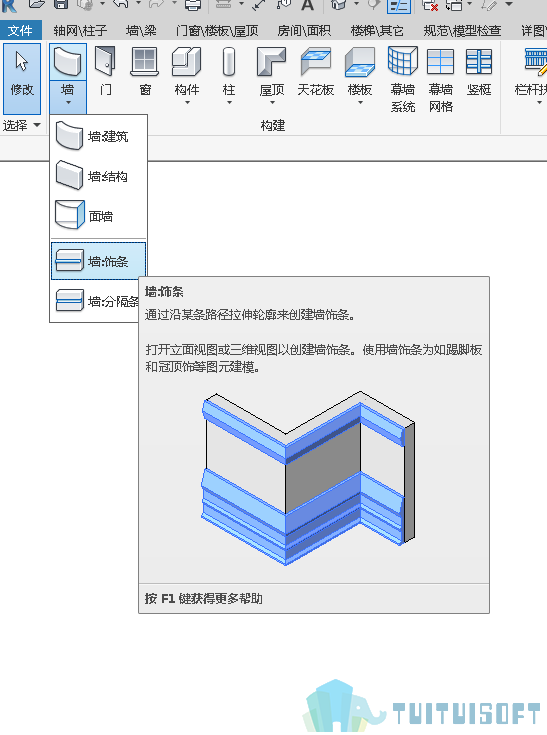Click the default 3D view house icon

[x=338, y=5]
